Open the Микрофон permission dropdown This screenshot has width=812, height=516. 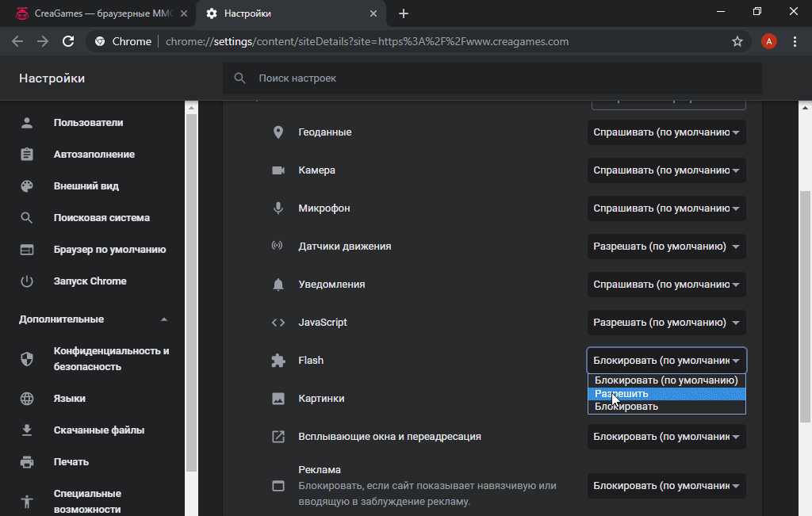tap(666, 208)
